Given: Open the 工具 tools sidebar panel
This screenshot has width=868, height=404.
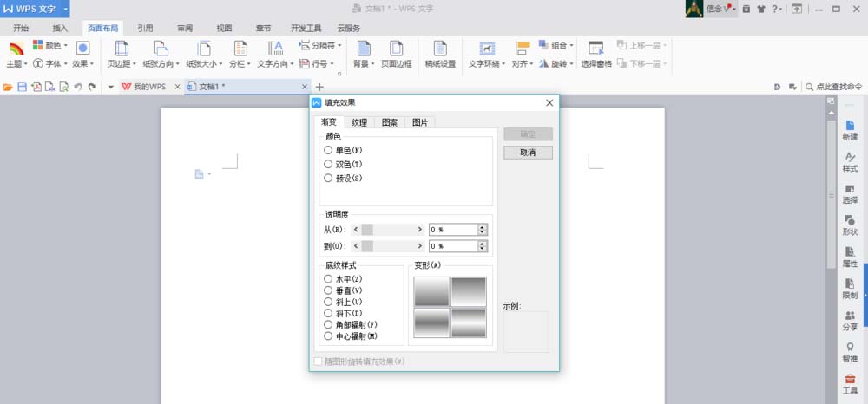Looking at the screenshot, I should coord(850,385).
